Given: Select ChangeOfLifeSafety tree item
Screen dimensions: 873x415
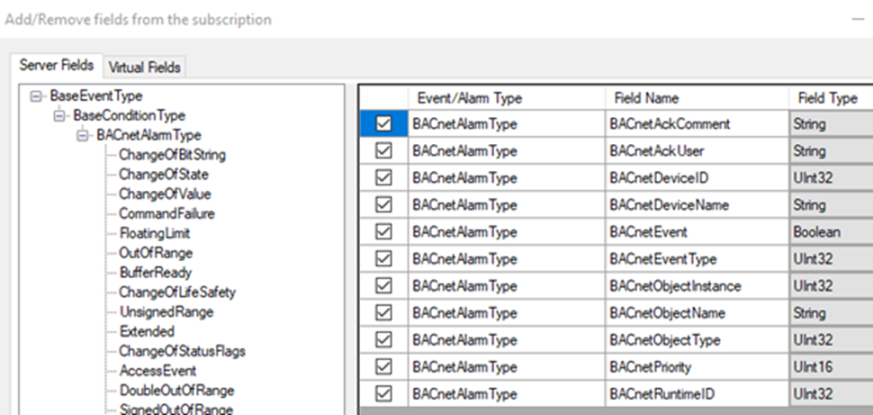Looking at the screenshot, I should (177, 292).
